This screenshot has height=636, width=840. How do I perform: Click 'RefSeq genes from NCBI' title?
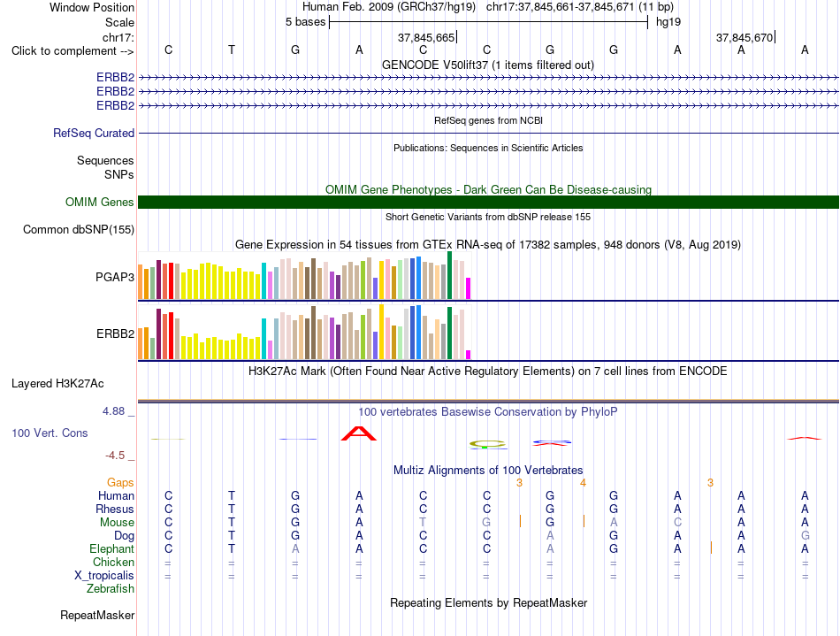pyautogui.click(x=488, y=120)
